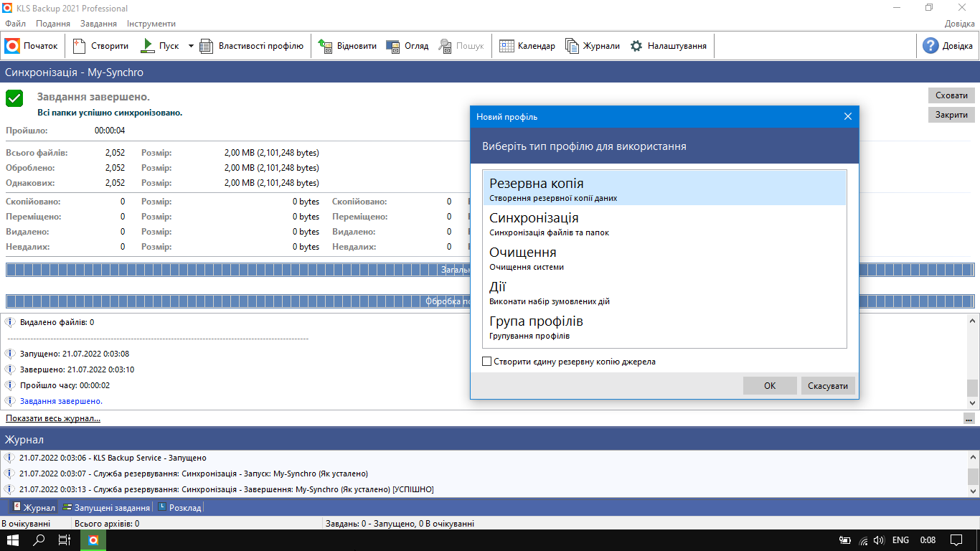Tick Створити єдину резервну копію джерела checkbox
980x551 pixels.
pyautogui.click(x=487, y=362)
